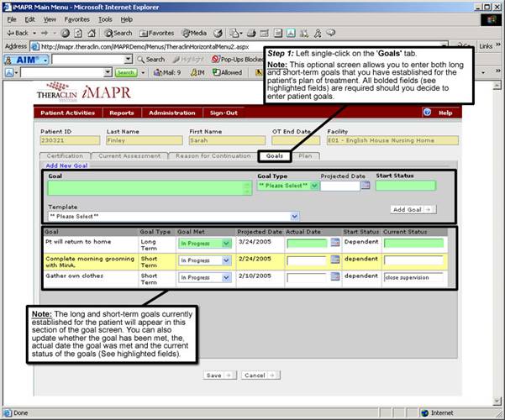Open the Favorites toolbar button

(x=158, y=32)
